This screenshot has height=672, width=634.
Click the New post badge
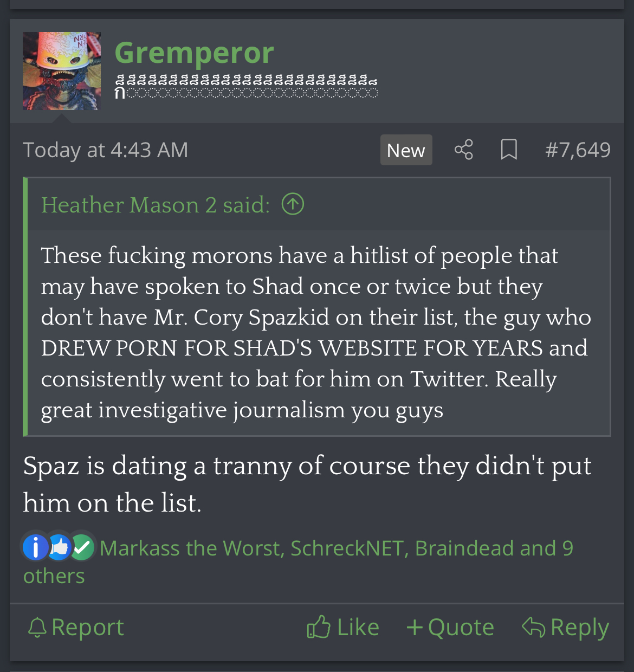(406, 150)
